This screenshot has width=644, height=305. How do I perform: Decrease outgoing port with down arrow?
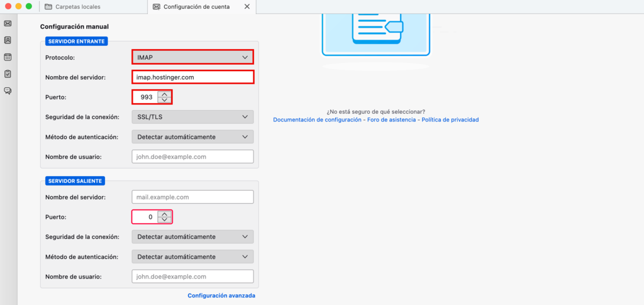tap(164, 219)
